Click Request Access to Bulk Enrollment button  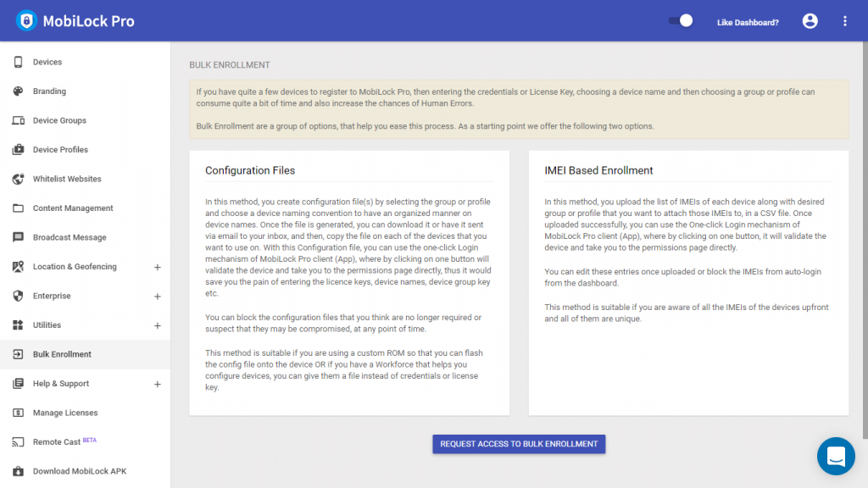tap(519, 444)
